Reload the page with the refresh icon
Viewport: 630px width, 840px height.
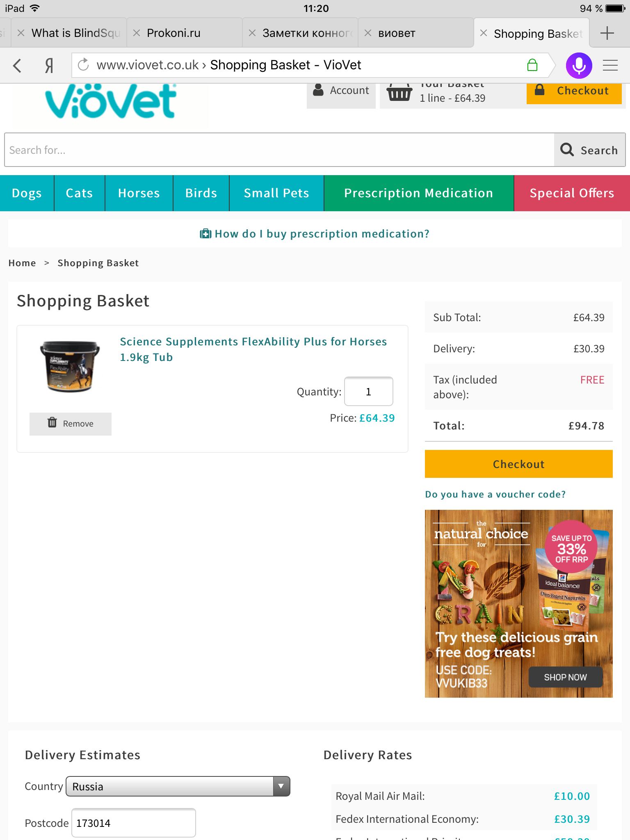pyautogui.click(x=84, y=65)
